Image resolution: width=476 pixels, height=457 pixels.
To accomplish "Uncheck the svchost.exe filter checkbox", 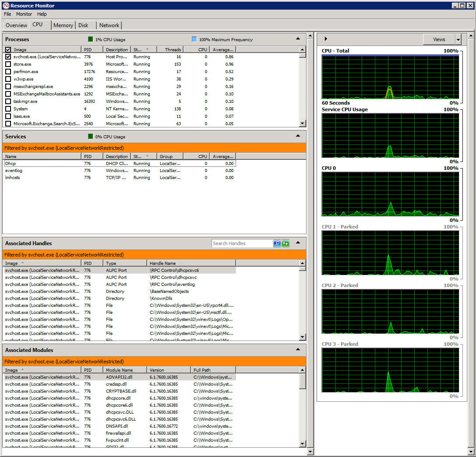I will point(7,56).
